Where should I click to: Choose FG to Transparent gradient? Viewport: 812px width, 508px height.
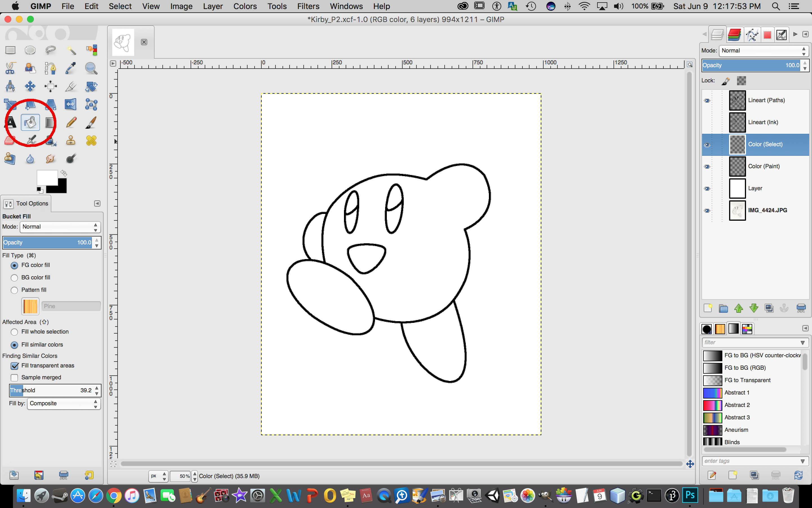click(x=752, y=380)
